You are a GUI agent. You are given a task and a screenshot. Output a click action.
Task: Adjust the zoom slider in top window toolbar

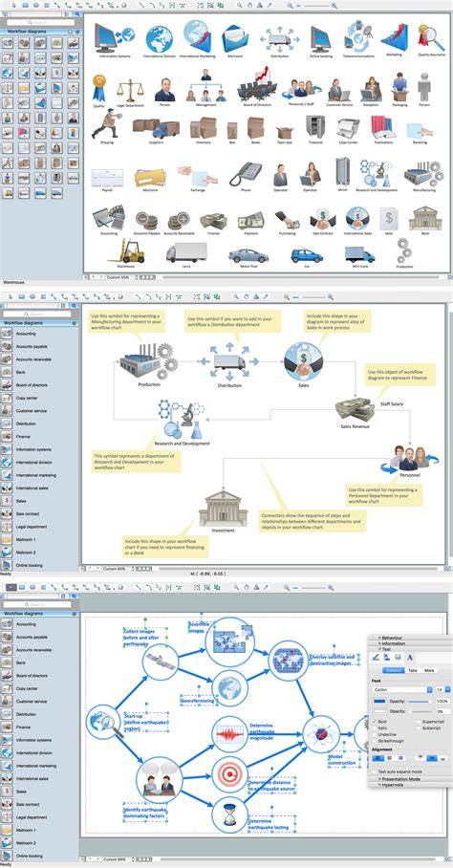313,5
